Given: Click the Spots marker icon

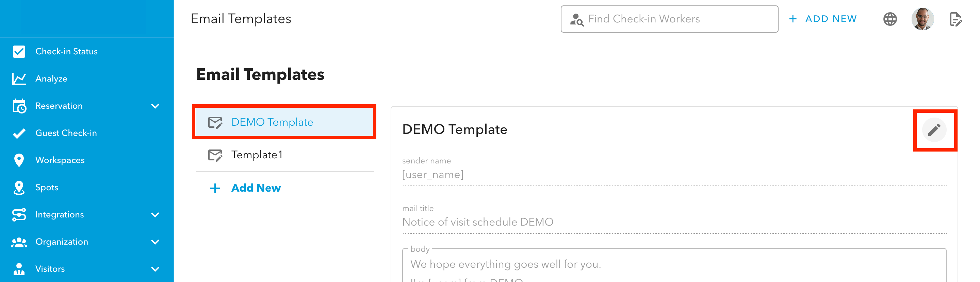Looking at the screenshot, I should click(x=19, y=187).
